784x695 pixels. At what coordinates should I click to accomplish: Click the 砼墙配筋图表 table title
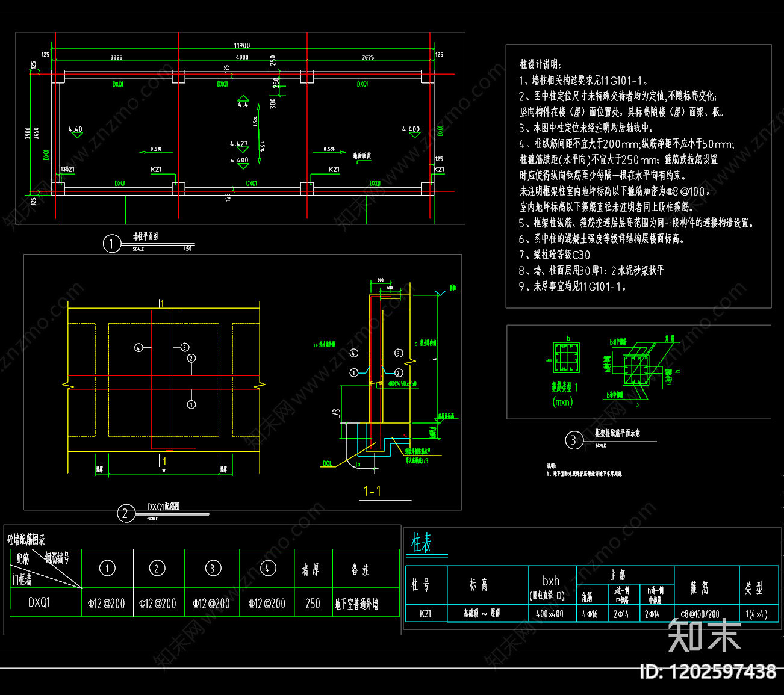[26, 540]
